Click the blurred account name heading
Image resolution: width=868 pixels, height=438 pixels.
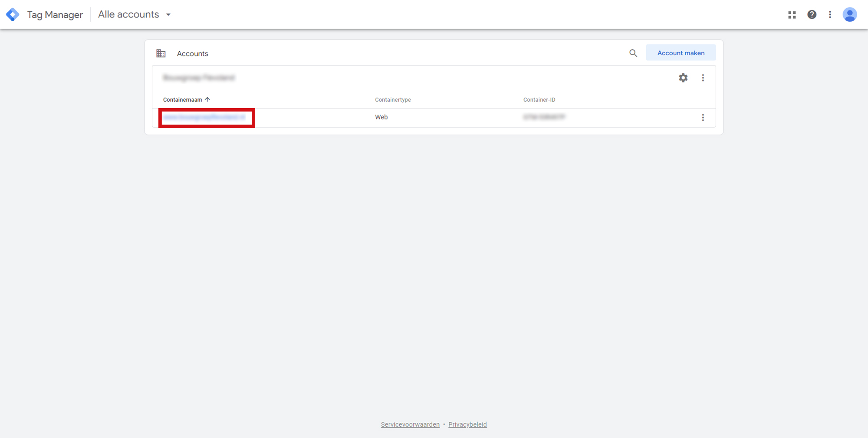pyautogui.click(x=199, y=78)
